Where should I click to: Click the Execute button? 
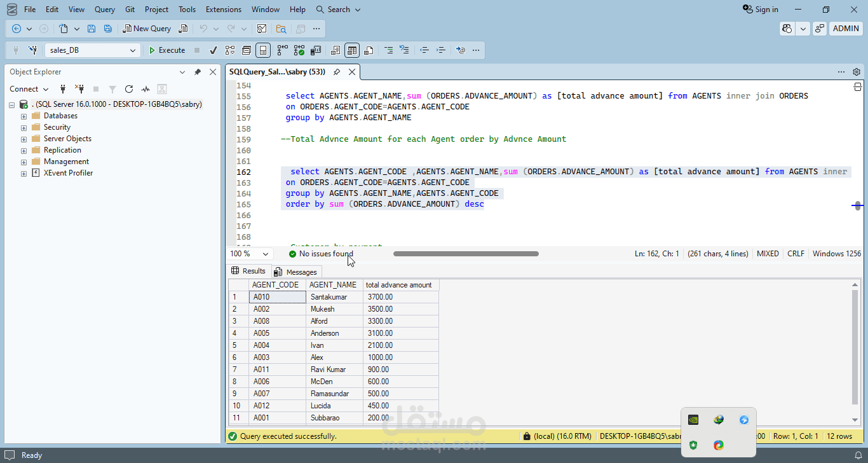pos(166,50)
